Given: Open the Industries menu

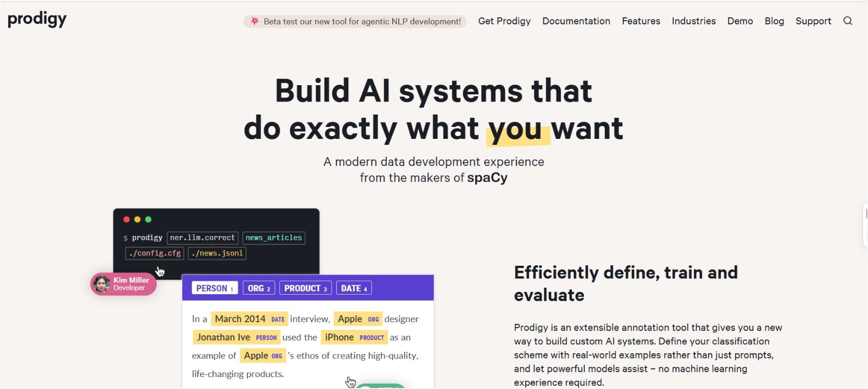Looking at the screenshot, I should pyautogui.click(x=694, y=21).
